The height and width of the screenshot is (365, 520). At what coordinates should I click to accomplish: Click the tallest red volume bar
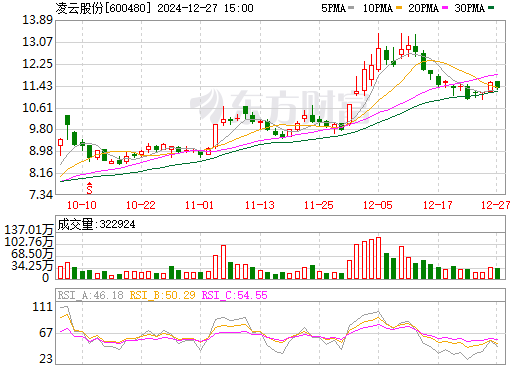(x=378, y=258)
